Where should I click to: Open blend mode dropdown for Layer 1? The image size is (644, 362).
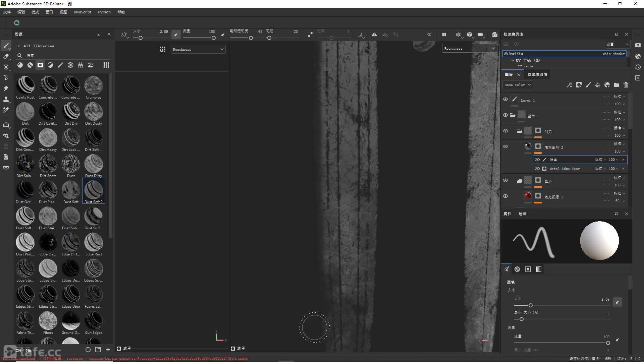click(620, 97)
